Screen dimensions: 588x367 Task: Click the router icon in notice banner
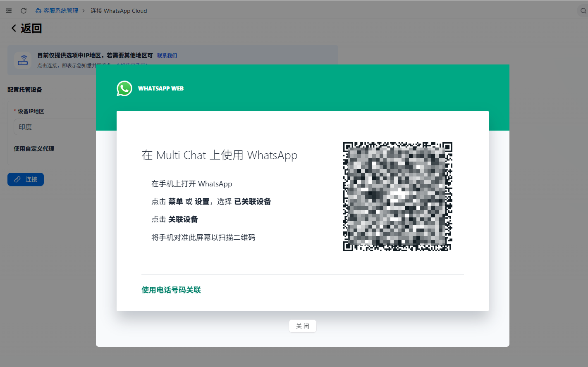[x=23, y=60]
